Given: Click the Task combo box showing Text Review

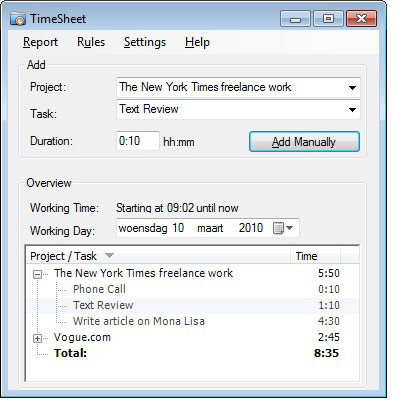Looking at the screenshot, I should pyautogui.click(x=238, y=109).
